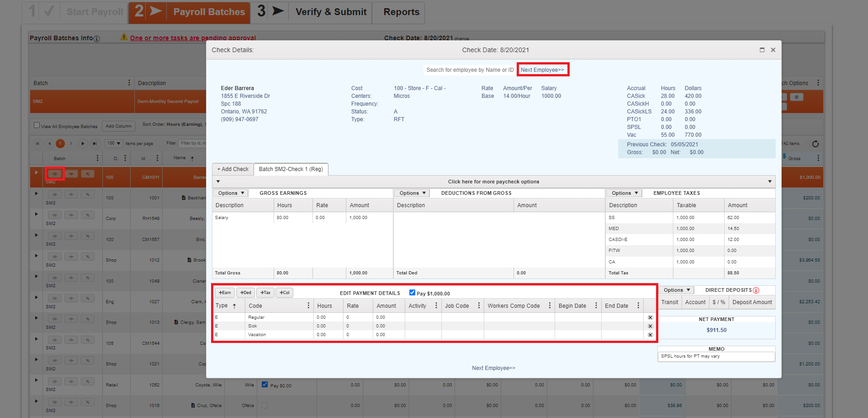This screenshot has height=418, width=868.
Task: Expand Beckham's row with the arrow triangle
Action: point(36,193)
